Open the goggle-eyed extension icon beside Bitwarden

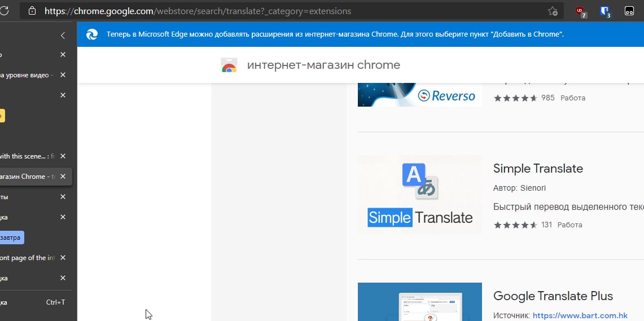pos(629,11)
